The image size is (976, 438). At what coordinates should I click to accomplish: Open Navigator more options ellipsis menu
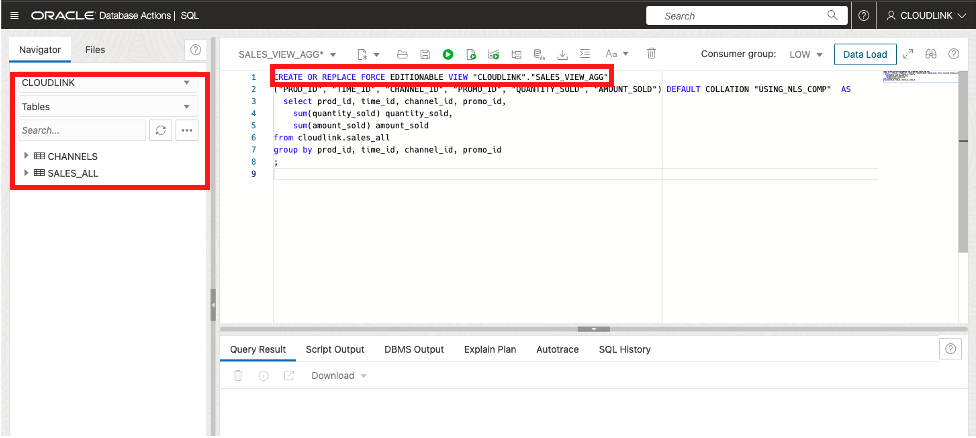pos(186,130)
